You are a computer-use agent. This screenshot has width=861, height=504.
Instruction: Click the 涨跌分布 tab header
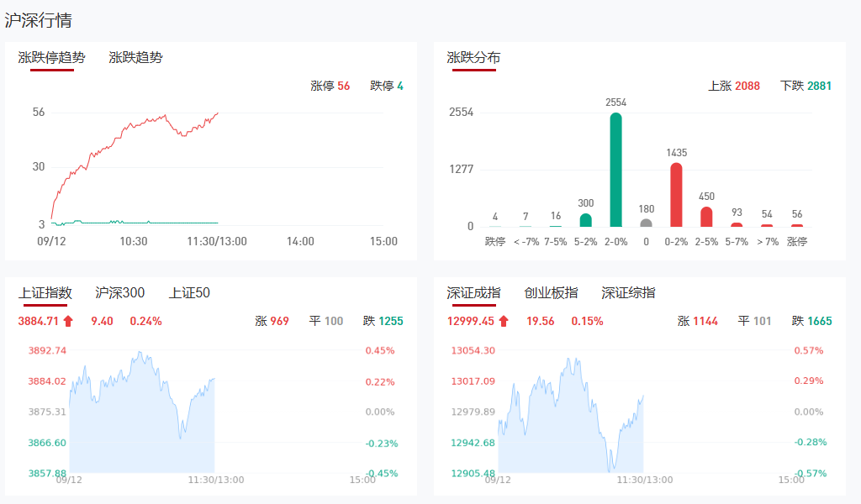click(x=473, y=58)
